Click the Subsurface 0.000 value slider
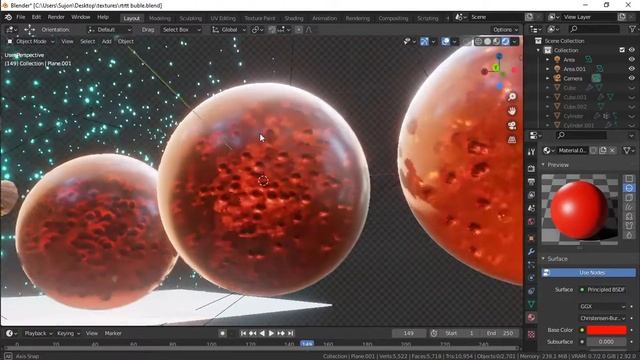 (x=607, y=342)
